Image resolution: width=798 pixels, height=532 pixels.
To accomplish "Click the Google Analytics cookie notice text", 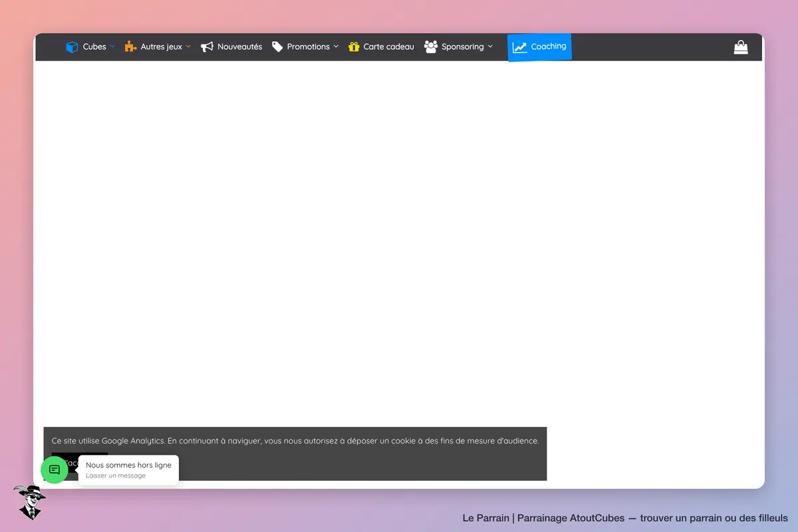I will pos(295,440).
